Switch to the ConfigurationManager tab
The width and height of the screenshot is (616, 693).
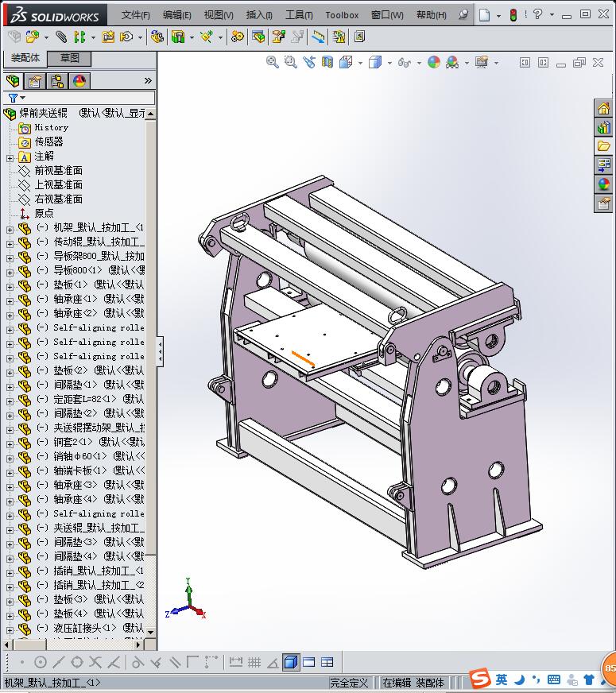57,81
